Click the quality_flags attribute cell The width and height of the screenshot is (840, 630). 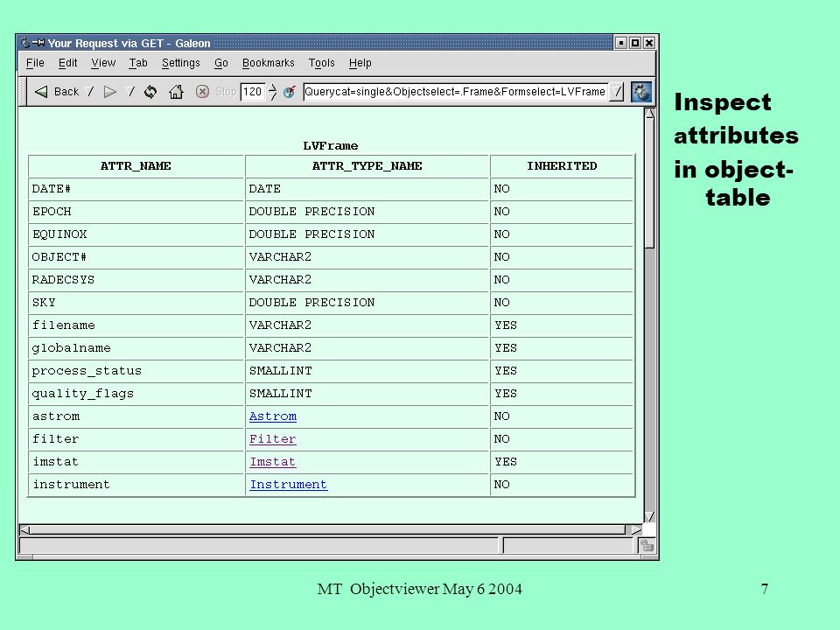pos(136,394)
